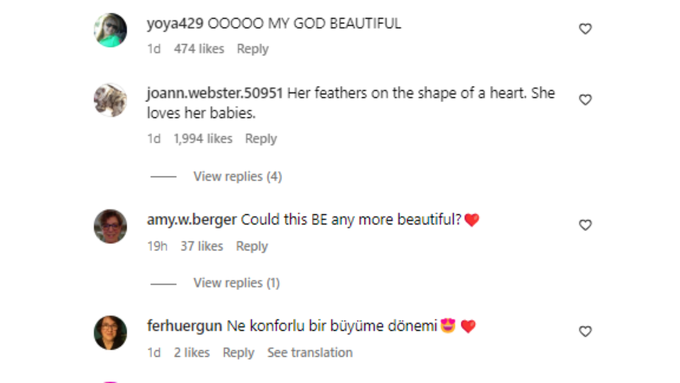680x383 pixels.
Task: Open joann.webster.50951's avatar
Action: click(x=111, y=100)
